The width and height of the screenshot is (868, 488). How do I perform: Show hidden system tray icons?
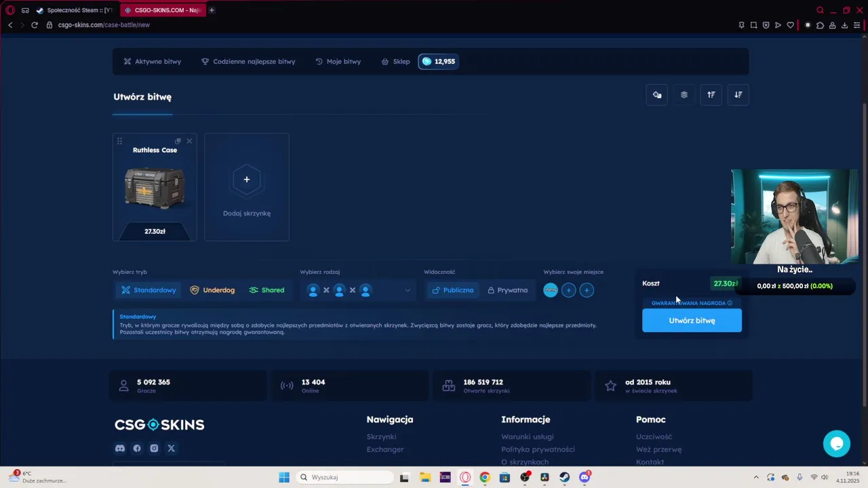(756, 477)
